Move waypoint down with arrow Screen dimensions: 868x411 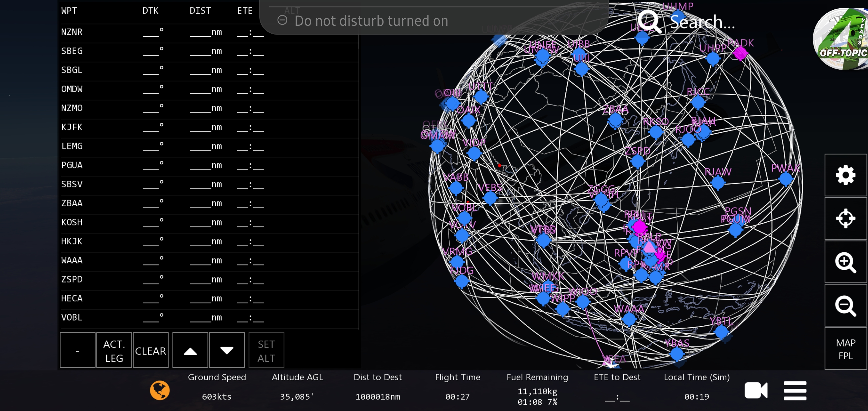click(x=226, y=350)
